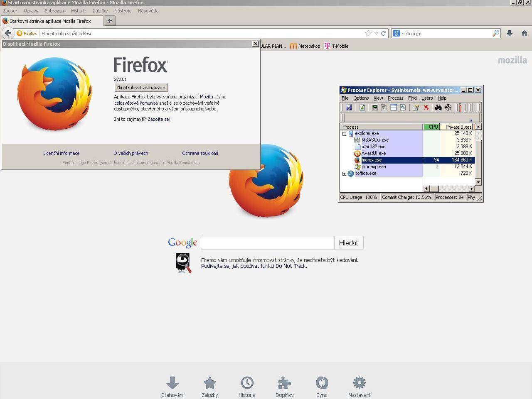Open the System Information graph icon
The height and width of the screenshot is (399, 532).
click(375, 108)
